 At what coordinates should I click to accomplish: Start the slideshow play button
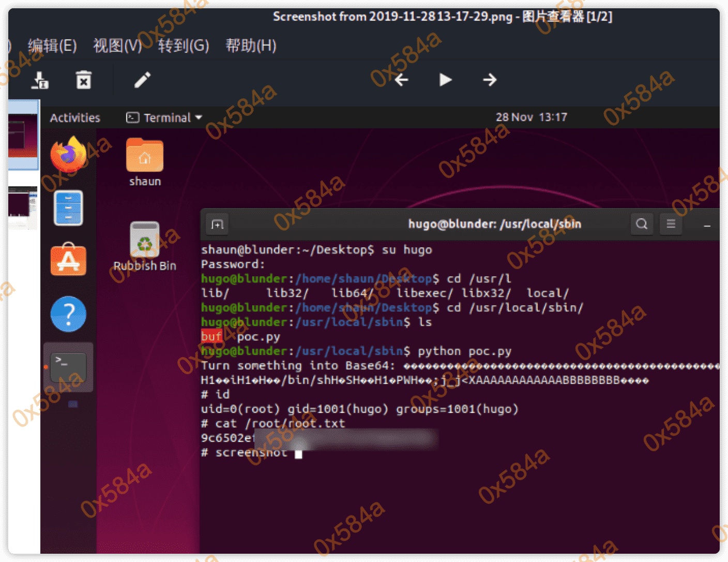[x=445, y=80]
